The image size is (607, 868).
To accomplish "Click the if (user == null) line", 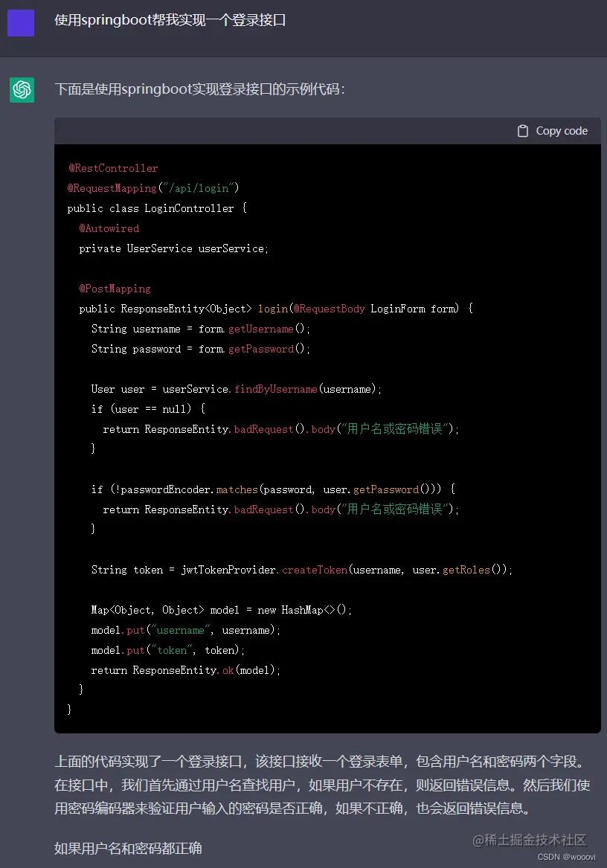I will coord(149,408).
